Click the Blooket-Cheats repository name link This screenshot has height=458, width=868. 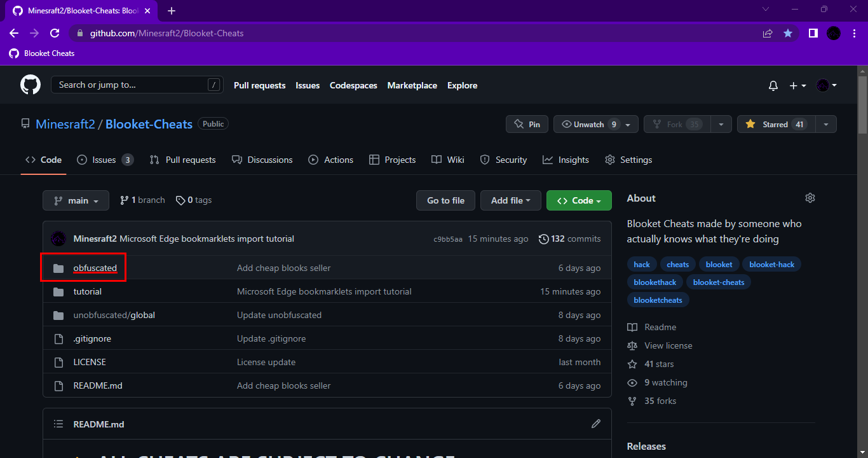[x=149, y=124]
